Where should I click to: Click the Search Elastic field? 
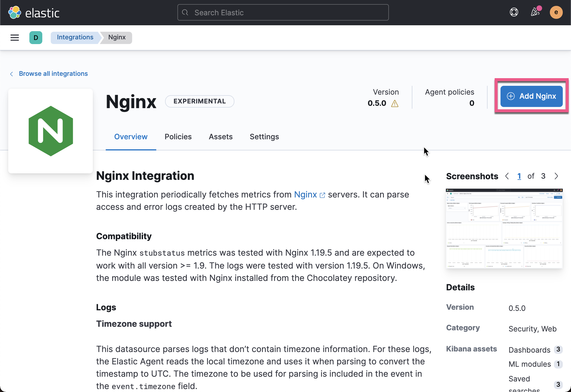[283, 13]
